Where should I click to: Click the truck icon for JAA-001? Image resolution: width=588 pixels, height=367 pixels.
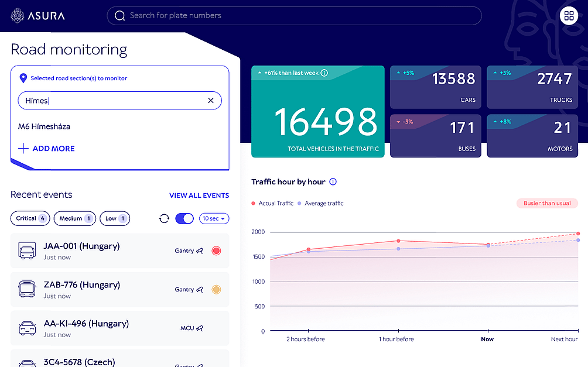27,251
